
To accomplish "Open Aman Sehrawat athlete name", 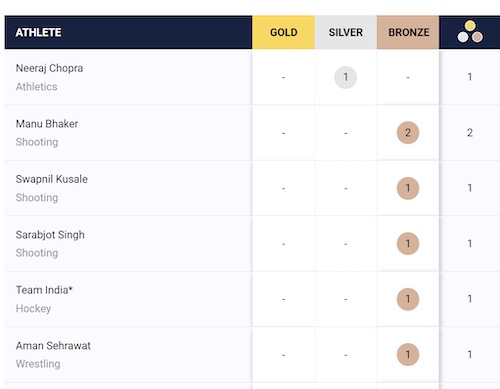I will (53, 346).
